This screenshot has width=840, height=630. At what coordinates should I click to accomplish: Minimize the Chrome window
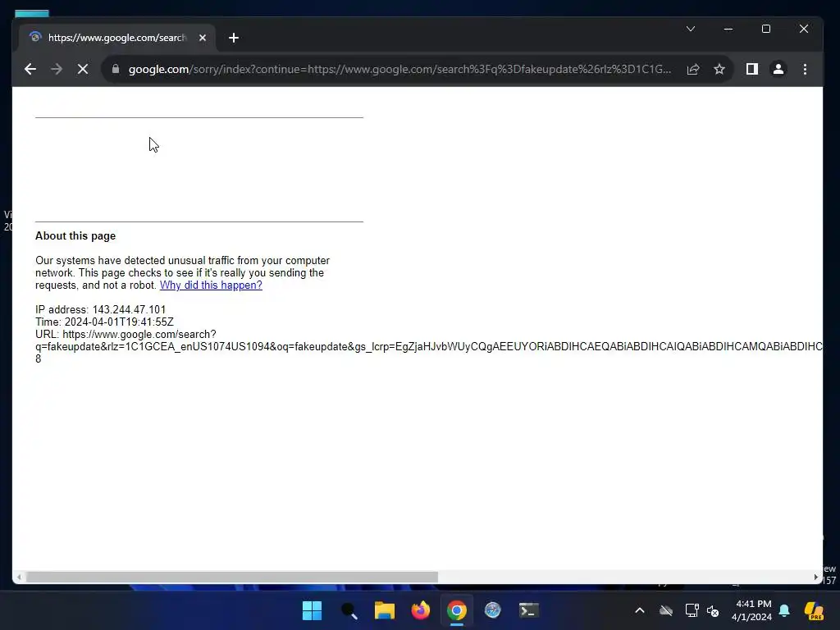tap(728, 29)
